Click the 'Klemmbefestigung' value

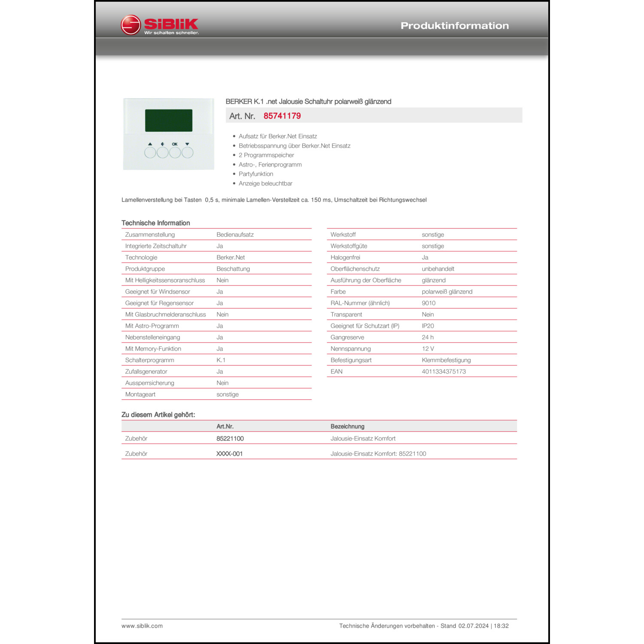point(446,360)
